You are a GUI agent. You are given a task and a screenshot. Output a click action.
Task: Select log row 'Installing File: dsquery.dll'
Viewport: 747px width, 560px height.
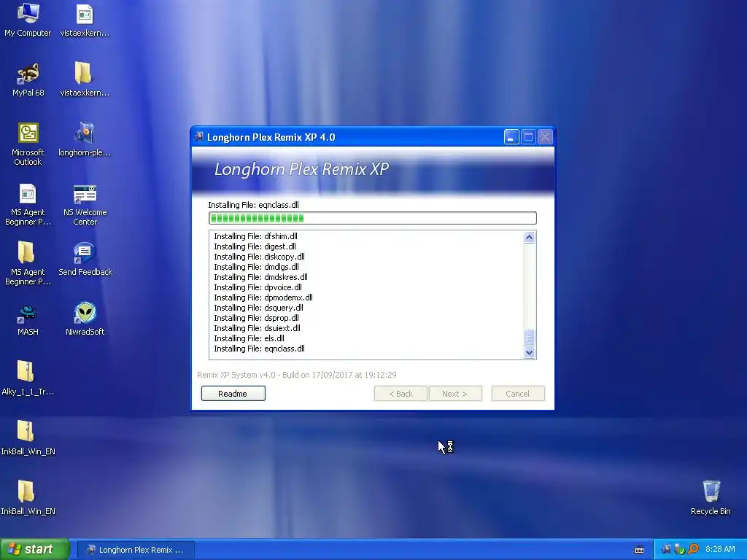coord(259,308)
